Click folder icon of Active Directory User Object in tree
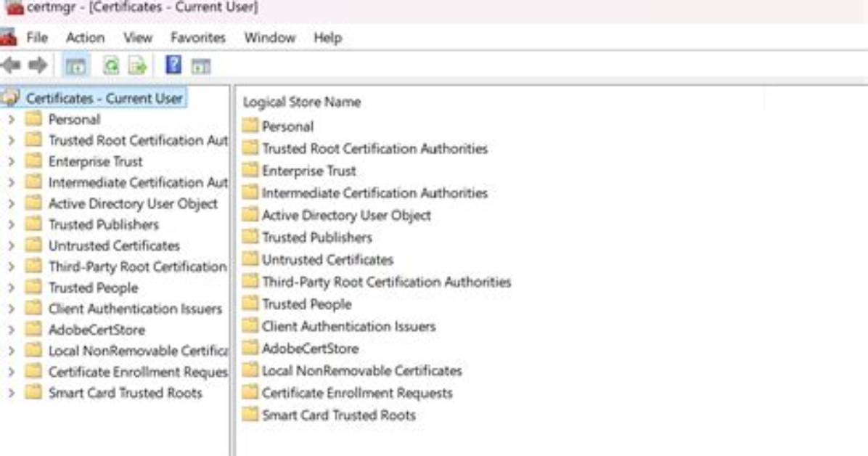 (x=34, y=203)
